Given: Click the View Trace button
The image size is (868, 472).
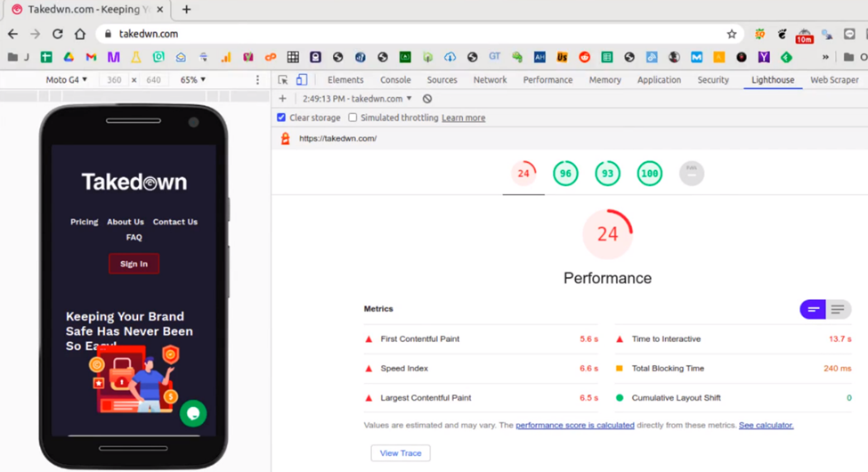Looking at the screenshot, I should 401,453.
